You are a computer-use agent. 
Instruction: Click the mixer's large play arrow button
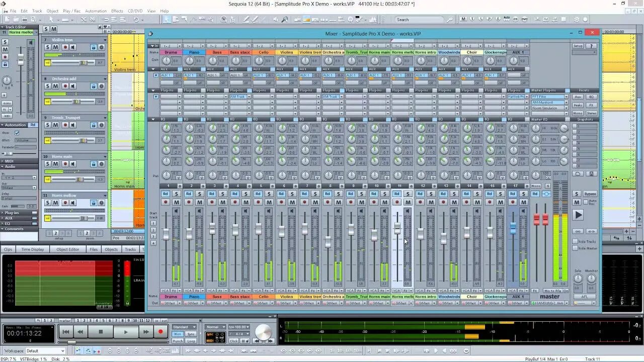[x=578, y=215]
